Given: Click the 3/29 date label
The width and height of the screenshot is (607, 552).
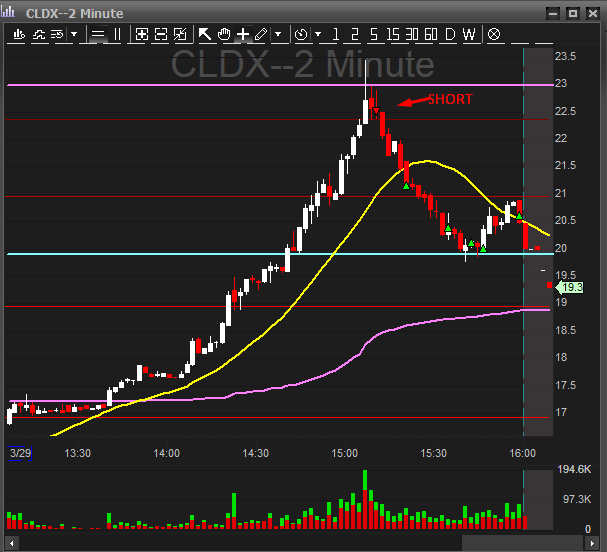Looking at the screenshot, I should pyautogui.click(x=20, y=453).
